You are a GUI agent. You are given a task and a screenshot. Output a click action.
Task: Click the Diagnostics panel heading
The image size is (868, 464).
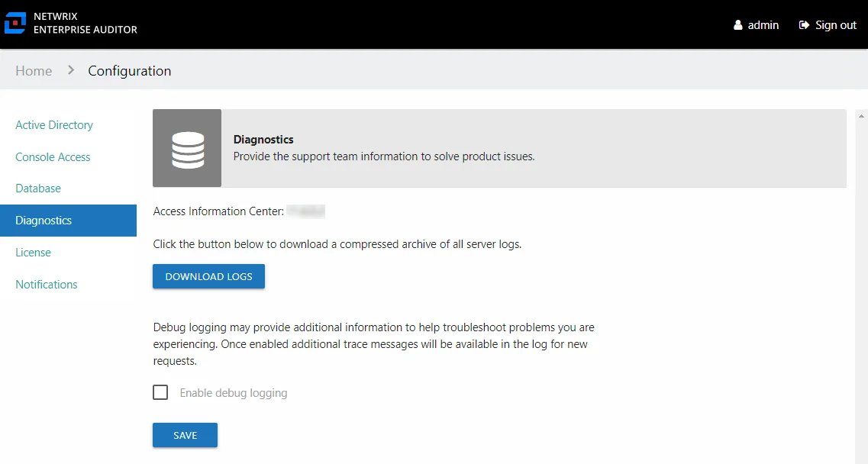pyautogui.click(x=263, y=140)
